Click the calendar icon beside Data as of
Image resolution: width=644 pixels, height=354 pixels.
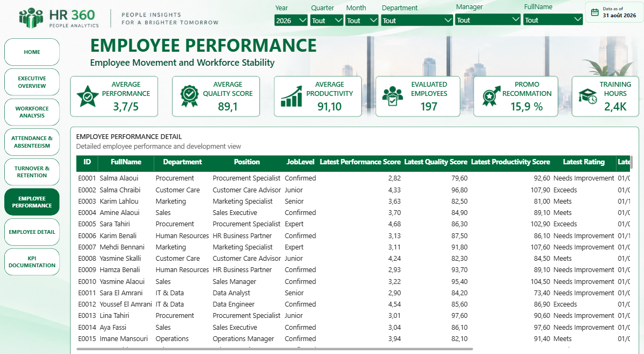595,12
